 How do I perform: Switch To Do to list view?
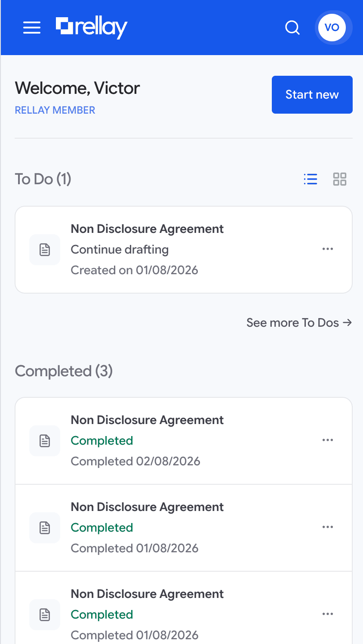pyautogui.click(x=311, y=179)
